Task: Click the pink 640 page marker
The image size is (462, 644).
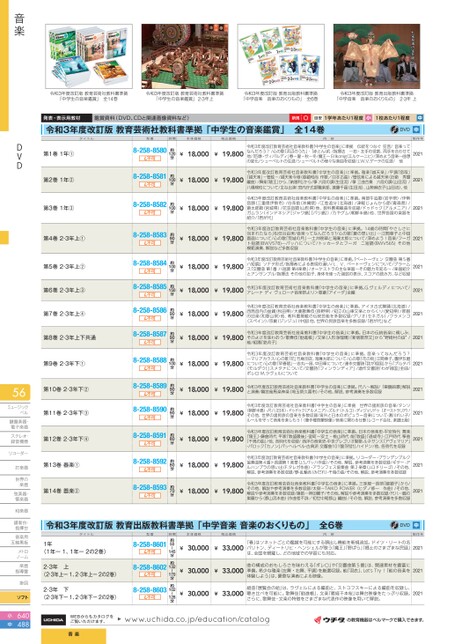Action: tap(16, 616)
